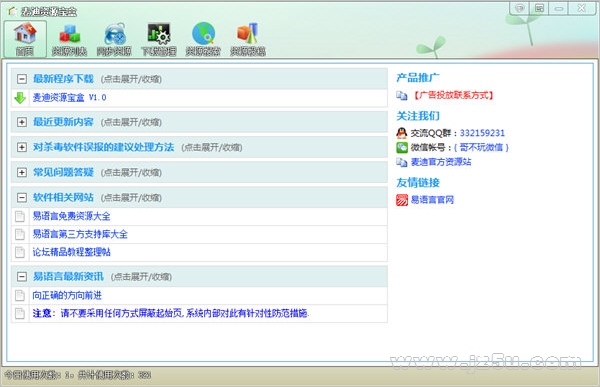Screen dimensions: 600x387
Task: Close the 麦迪资源宝盒 window
Action: point(581,8)
